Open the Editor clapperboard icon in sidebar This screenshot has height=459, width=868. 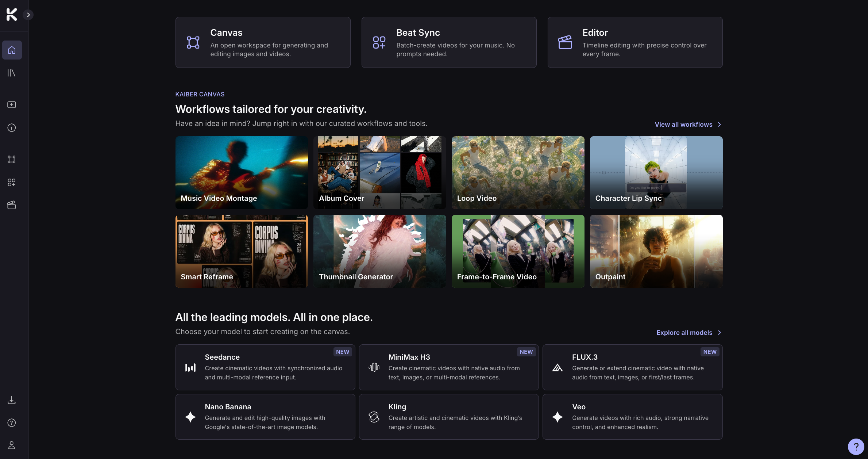pyautogui.click(x=12, y=205)
